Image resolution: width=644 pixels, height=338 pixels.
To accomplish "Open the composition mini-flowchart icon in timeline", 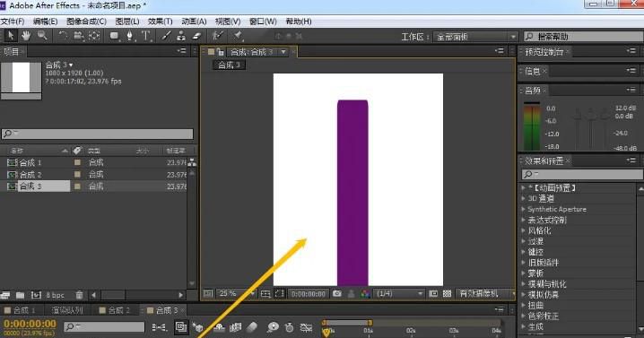I will tap(160, 327).
